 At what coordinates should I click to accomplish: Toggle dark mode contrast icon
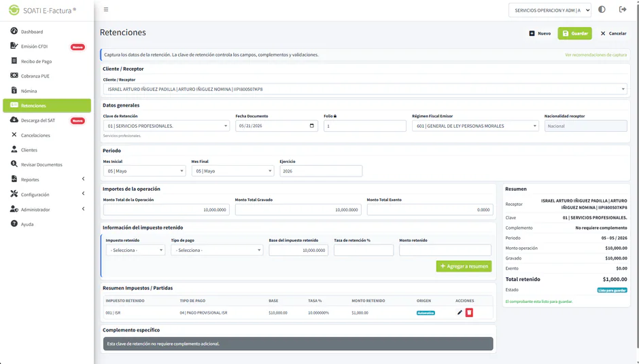pos(602,10)
